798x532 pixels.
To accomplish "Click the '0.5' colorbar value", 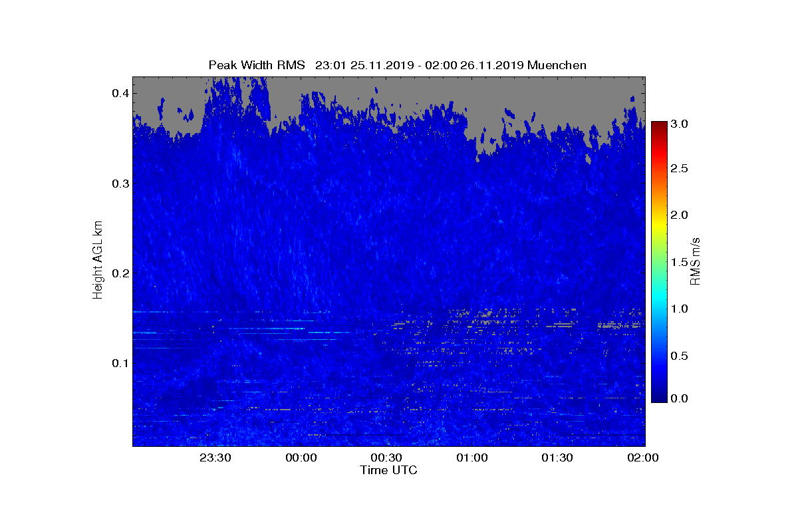I will 680,356.
